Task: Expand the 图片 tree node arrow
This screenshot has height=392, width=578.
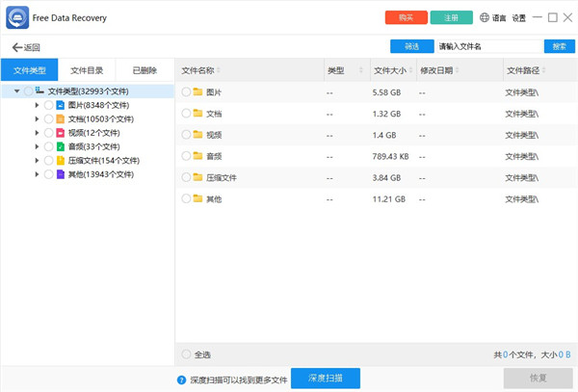Action: click(37, 105)
